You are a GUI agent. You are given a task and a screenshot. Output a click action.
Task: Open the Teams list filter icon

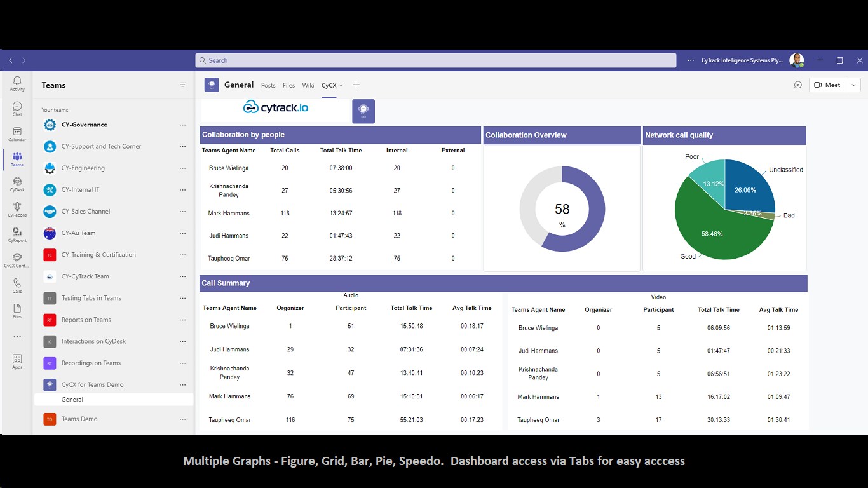coord(182,85)
